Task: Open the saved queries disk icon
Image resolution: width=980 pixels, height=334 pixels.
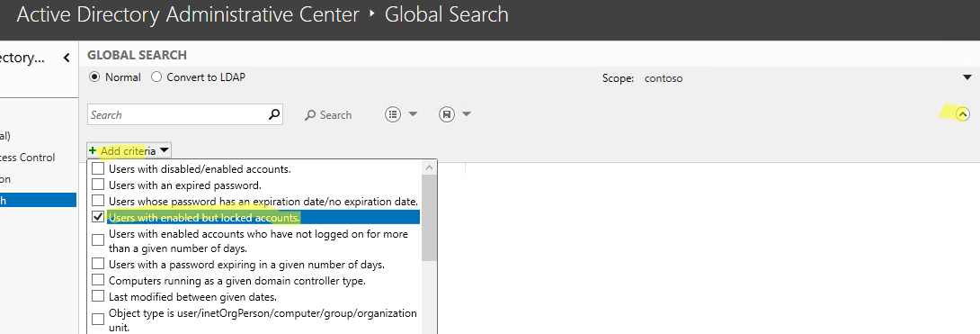Action: coord(446,114)
